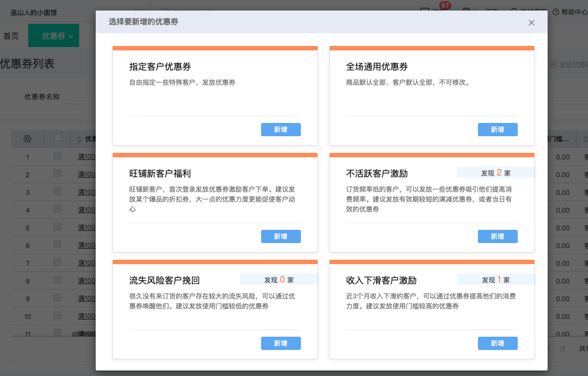588x376 pixels.
Task: Click 新增 on 全场通用优惠券 card
Action: [x=497, y=130]
